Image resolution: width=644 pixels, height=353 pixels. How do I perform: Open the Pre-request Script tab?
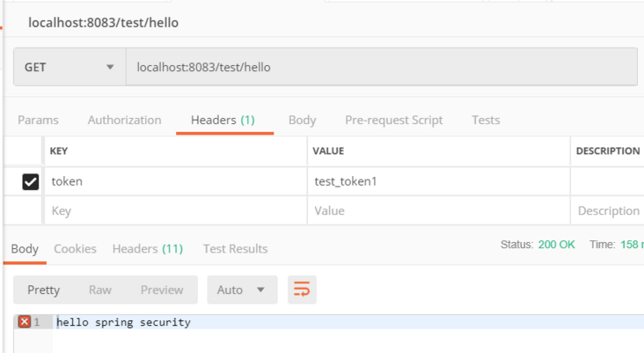click(x=393, y=120)
